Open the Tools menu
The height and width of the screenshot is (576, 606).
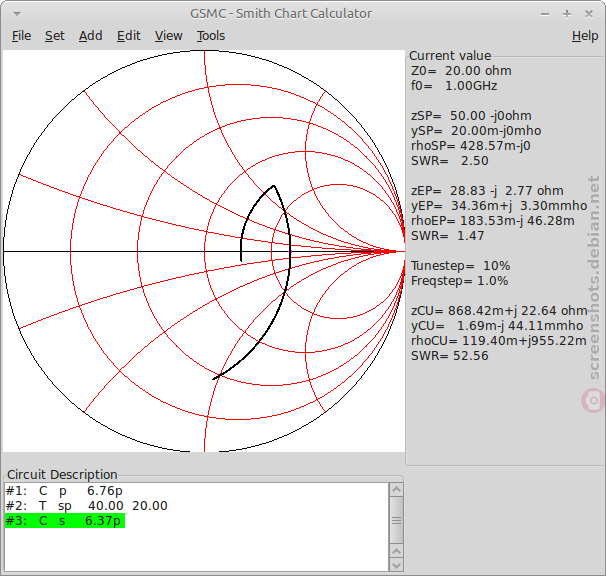click(x=211, y=36)
